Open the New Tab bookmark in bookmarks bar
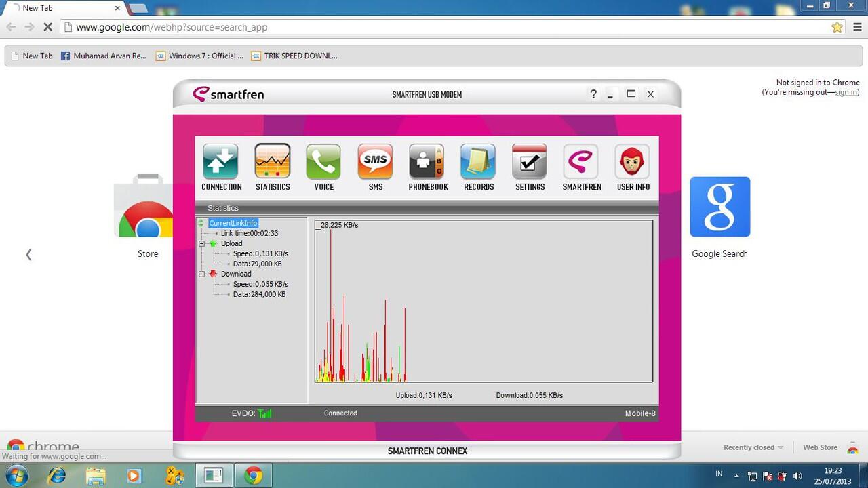 [x=32, y=56]
